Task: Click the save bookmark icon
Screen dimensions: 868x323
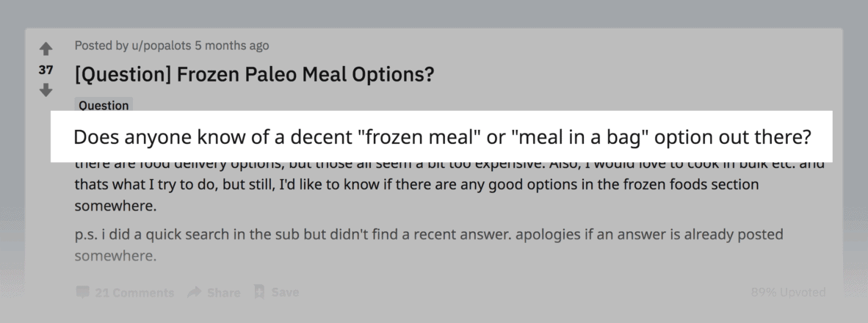Action: pos(259,291)
